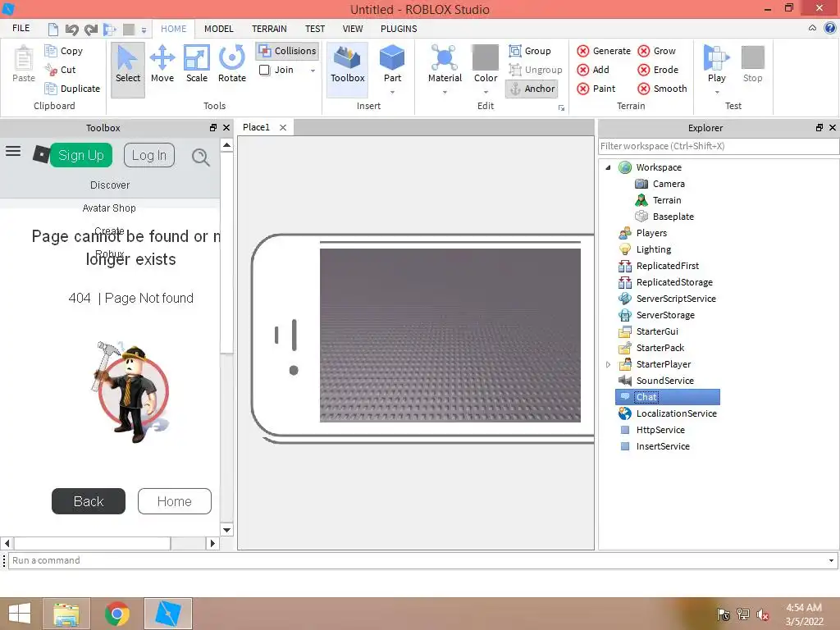Switch to the TERRAIN ribbon tab

[x=269, y=29]
